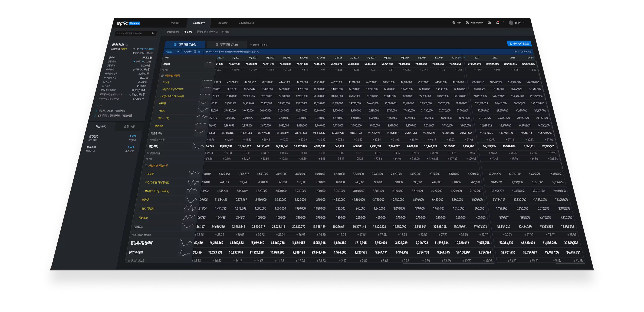Expand the 김에픽 user account menu
The image size is (644, 312).
pos(524,23)
